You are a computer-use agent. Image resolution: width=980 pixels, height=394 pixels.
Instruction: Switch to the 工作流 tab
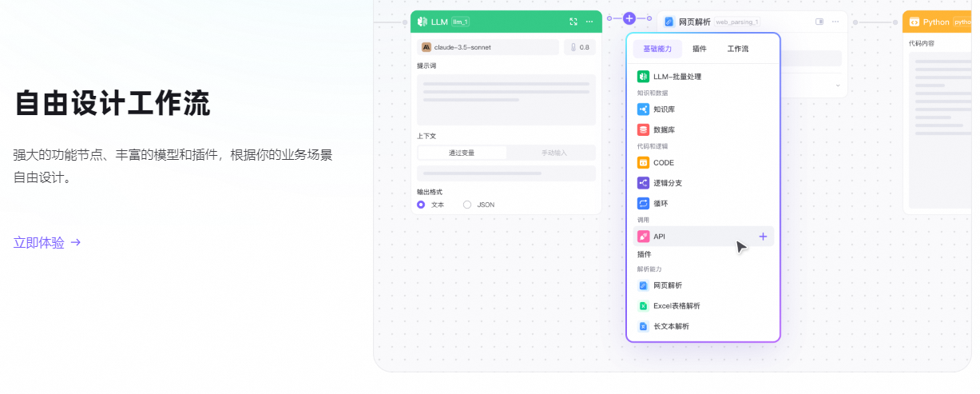(738, 50)
